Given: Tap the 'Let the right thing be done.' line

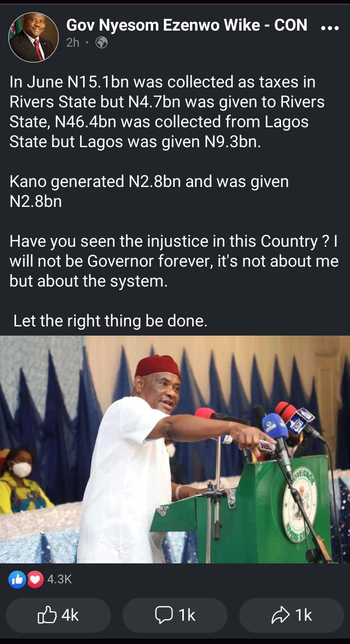Looking at the screenshot, I should tap(110, 321).
